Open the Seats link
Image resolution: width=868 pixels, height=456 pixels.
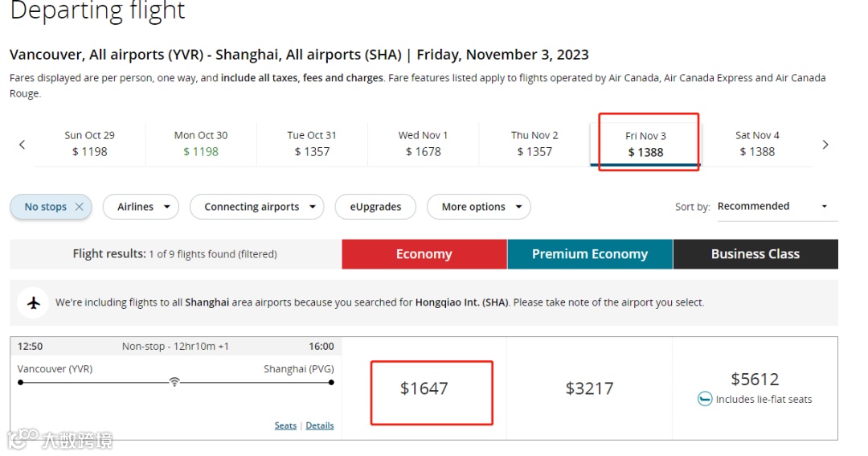pos(285,425)
